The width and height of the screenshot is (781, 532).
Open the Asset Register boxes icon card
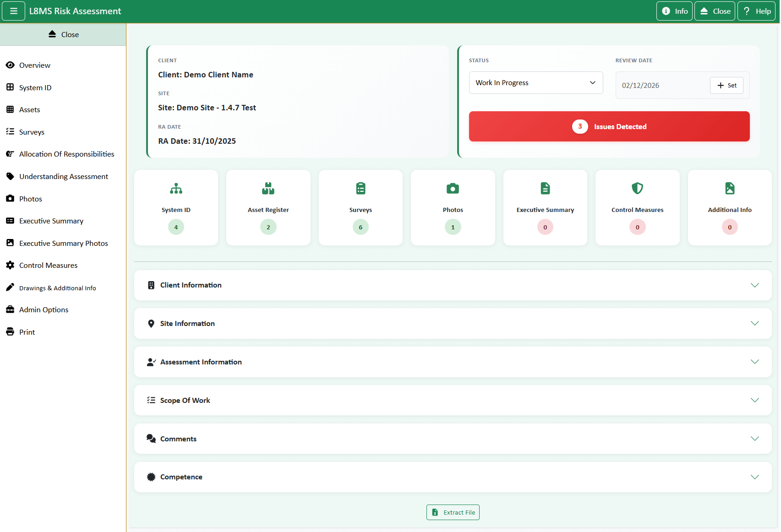268,207
